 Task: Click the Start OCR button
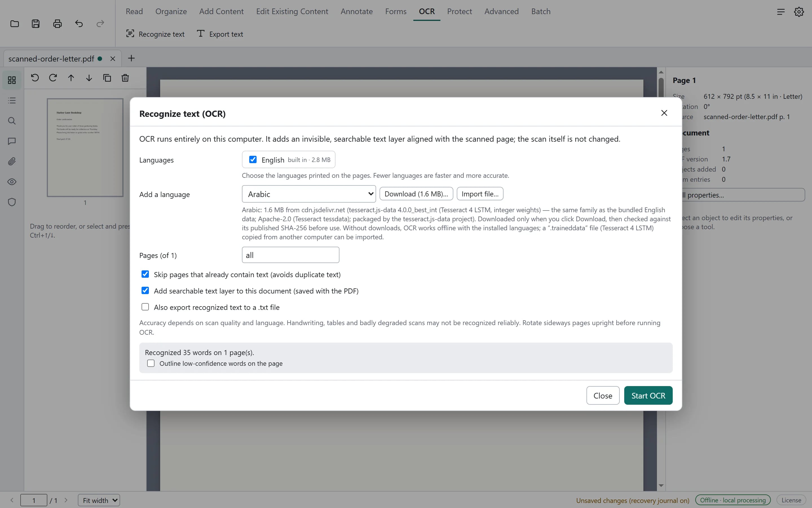pos(648,395)
